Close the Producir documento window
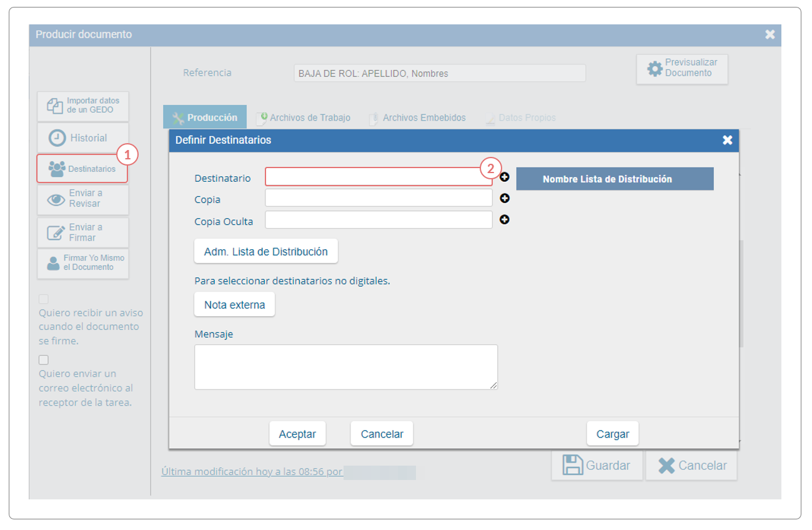 [x=770, y=35]
